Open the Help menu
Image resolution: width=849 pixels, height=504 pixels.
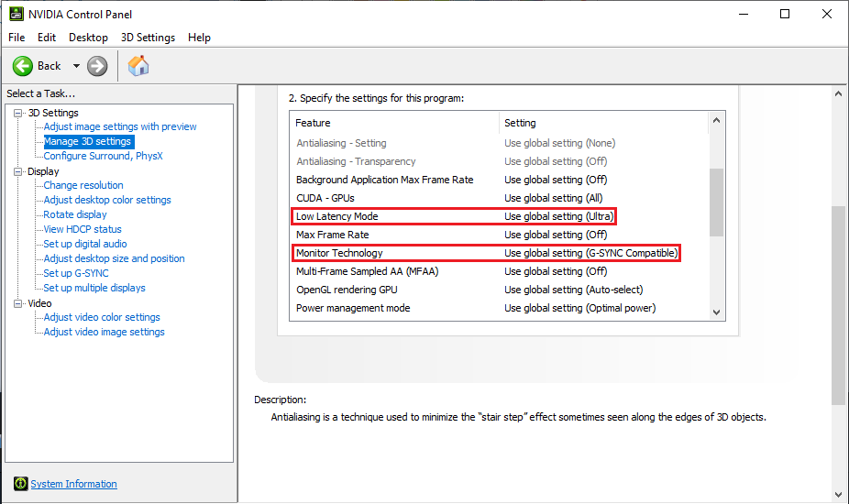click(199, 38)
